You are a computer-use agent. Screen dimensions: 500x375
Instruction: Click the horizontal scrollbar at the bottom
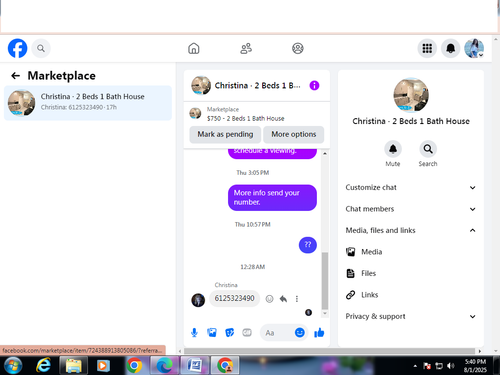(329, 351)
